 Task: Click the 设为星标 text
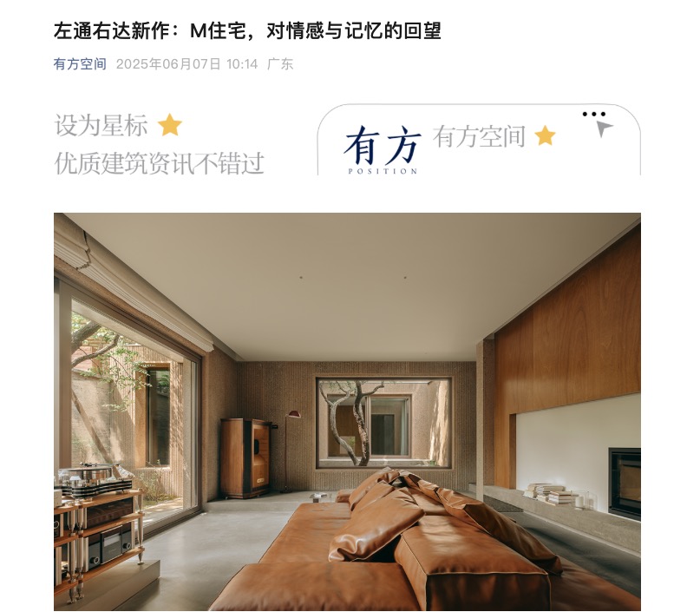click(x=101, y=125)
